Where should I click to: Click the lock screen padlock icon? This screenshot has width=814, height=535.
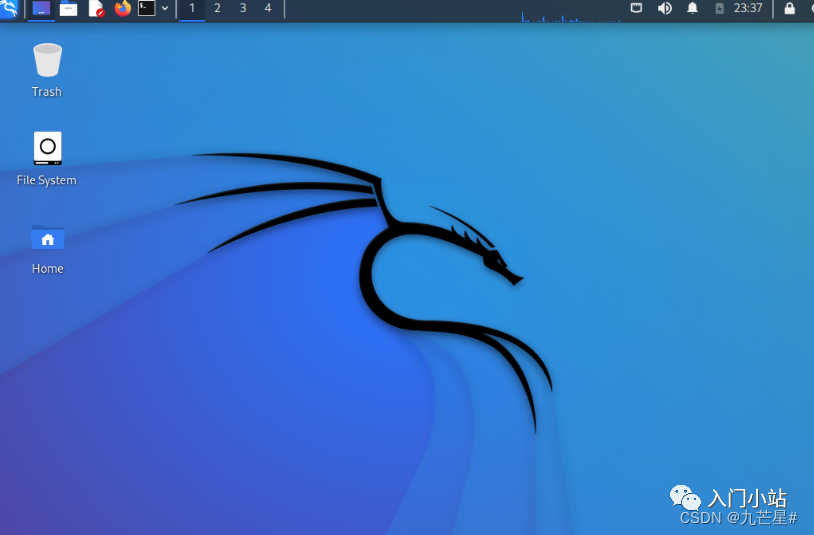pyautogui.click(x=790, y=9)
